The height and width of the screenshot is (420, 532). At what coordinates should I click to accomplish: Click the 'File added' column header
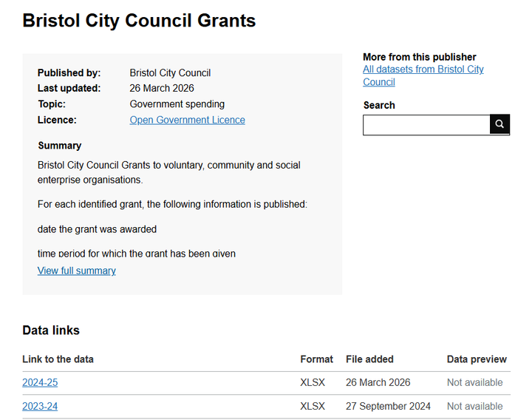point(370,359)
